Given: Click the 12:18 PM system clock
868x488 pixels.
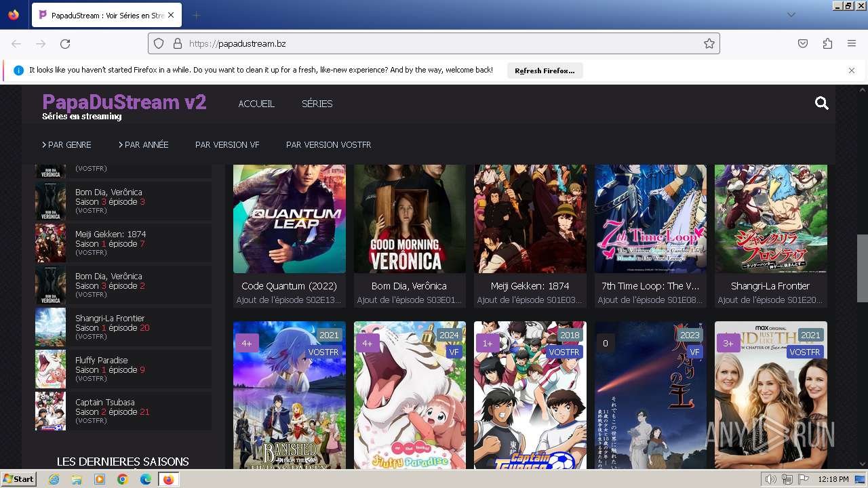Looking at the screenshot, I should (x=833, y=479).
